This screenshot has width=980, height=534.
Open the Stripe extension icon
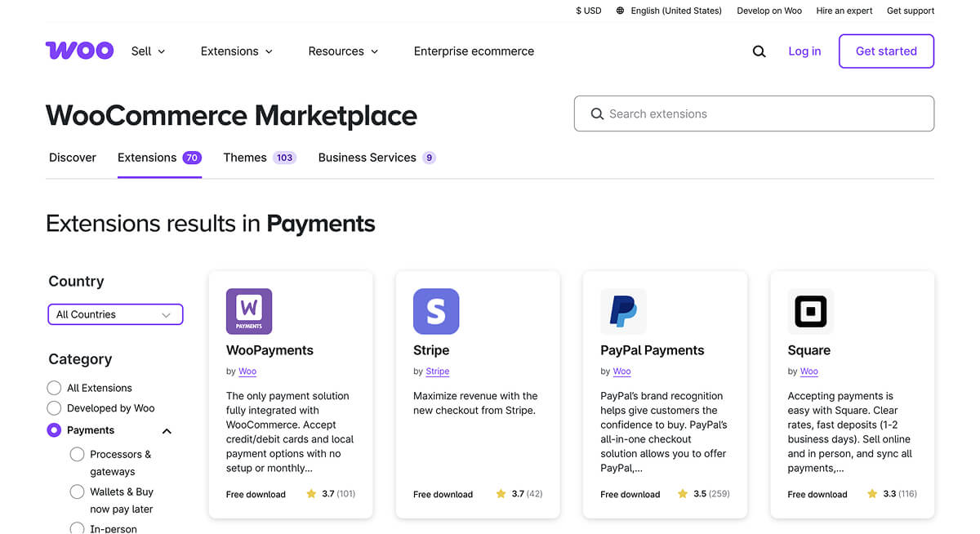pyautogui.click(x=436, y=311)
